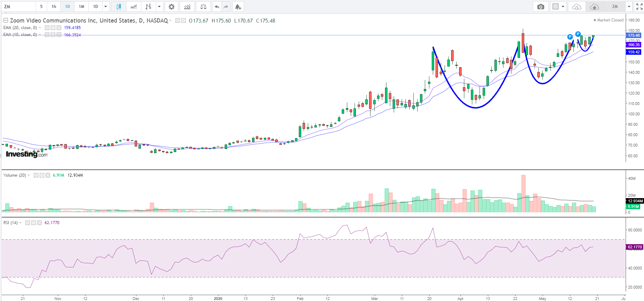Screen dimensions: 644x301
Task: Click the EMA 10 value 166.3524
Action: [72, 35]
